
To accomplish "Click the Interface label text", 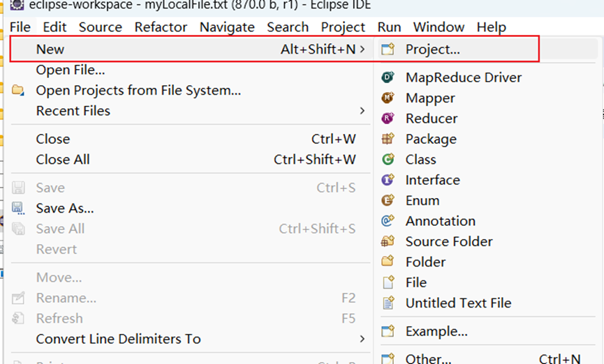I will [433, 180].
